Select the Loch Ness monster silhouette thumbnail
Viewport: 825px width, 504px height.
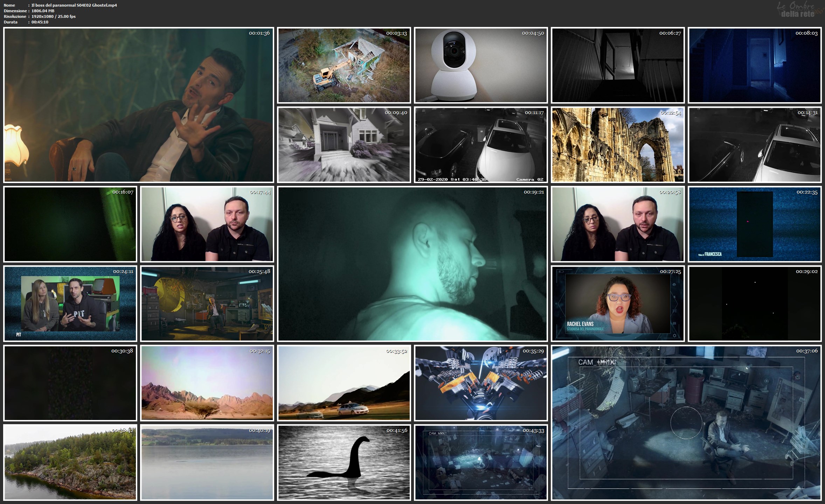[x=344, y=462]
